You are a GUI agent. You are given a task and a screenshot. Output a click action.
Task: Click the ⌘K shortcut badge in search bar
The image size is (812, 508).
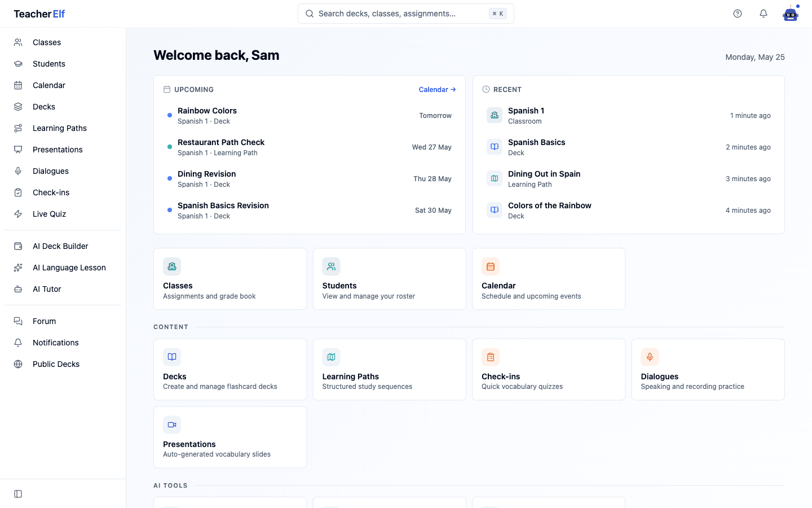point(498,14)
